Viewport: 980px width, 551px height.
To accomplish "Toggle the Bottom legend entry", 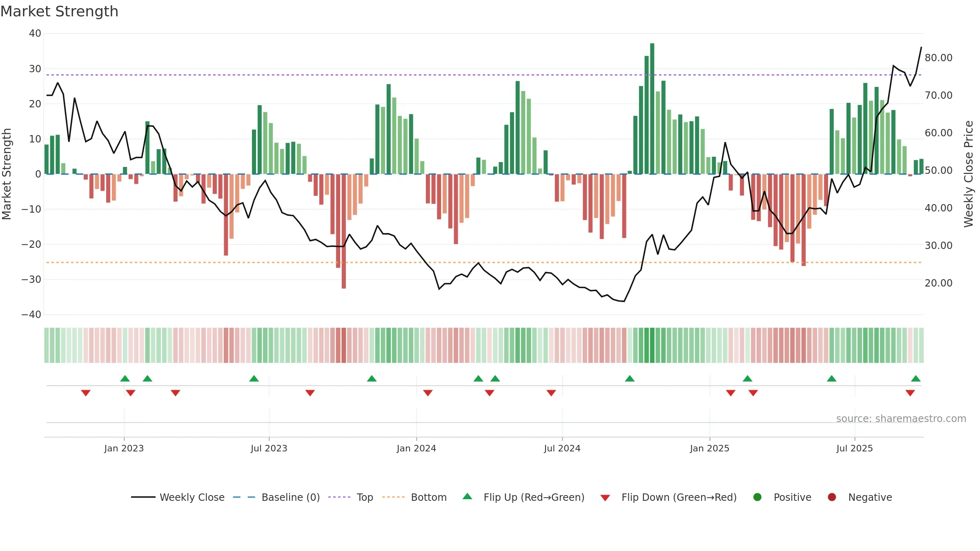I will (x=414, y=497).
